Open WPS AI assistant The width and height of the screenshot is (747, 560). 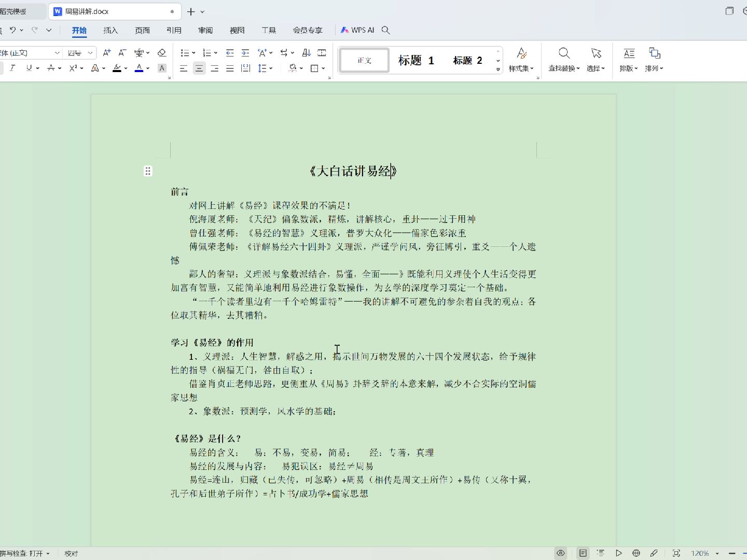(x=357, y=30)
